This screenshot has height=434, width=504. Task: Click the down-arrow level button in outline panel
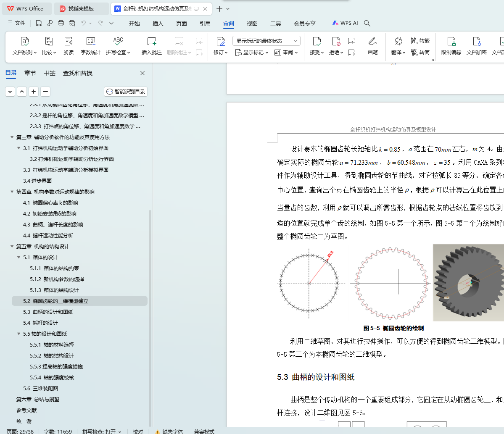pos(10,92)
